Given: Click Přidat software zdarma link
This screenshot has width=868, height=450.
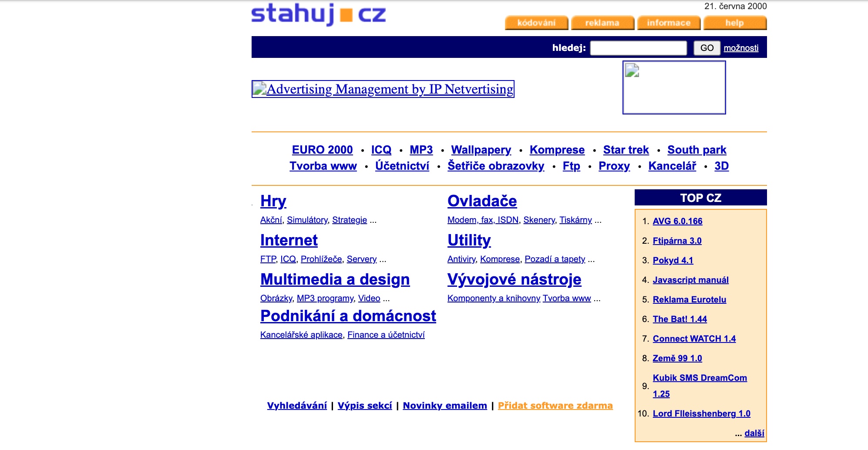Looking at the screenshot, I should [555, 406].
